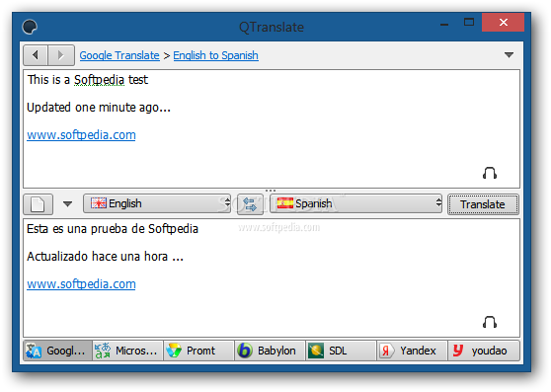Listen to source text with headphones icon

[490, 173]
